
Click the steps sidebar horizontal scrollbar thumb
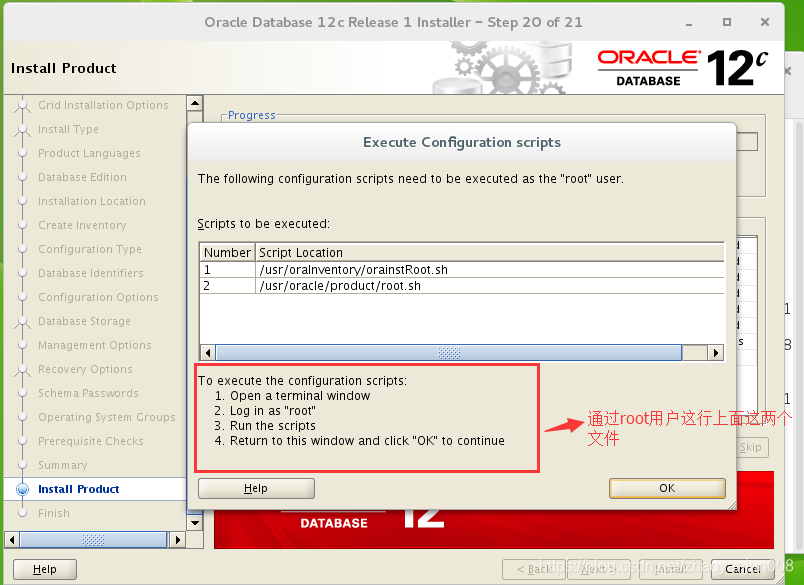point(93,540)
